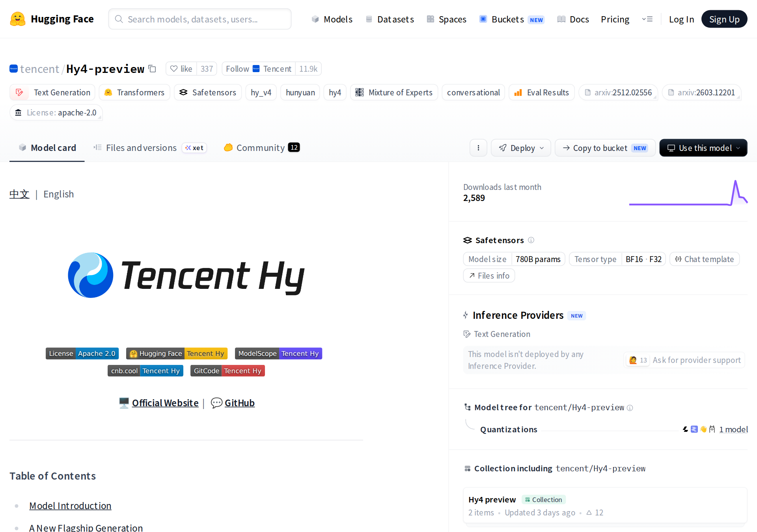
Task: Open Files info link
Action: (489, 276)
